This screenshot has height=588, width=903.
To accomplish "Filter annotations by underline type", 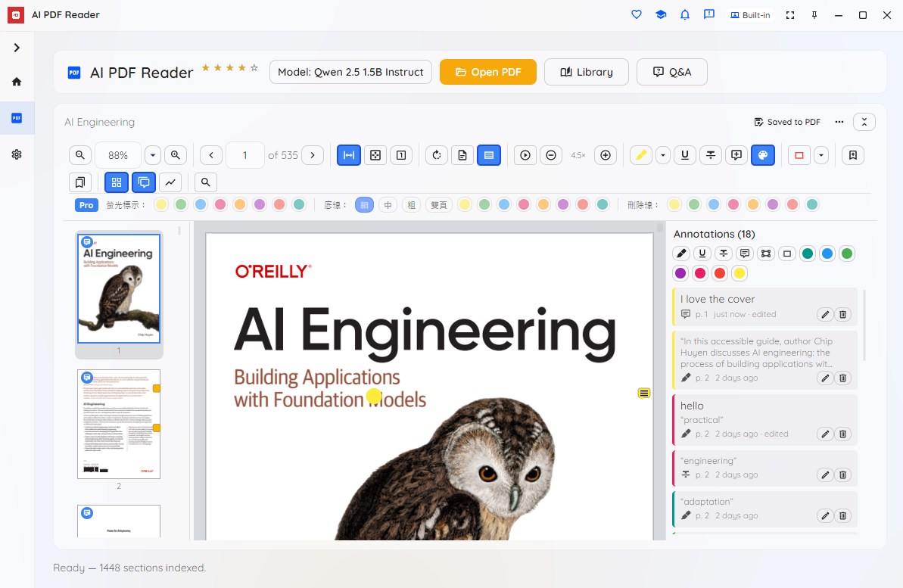I will point(702,254).
